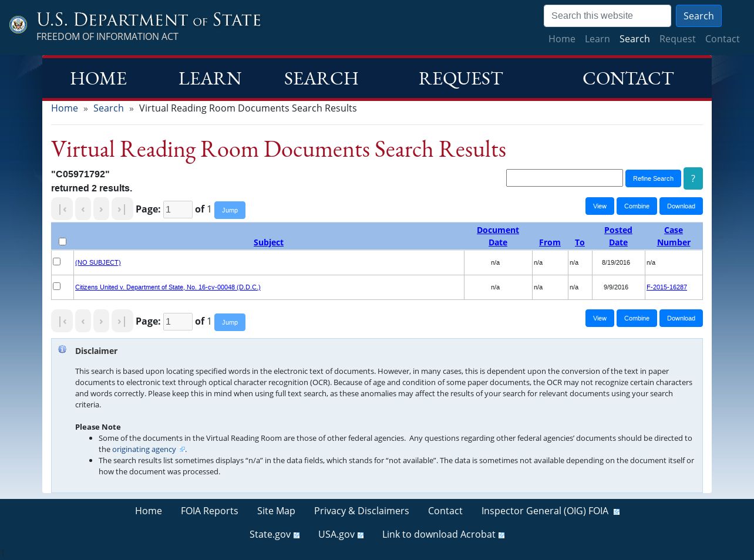The image size is (754, 560).
Task: Click the Home breadcrumb link
Action: pyautogui.click(x=65, y=108)
